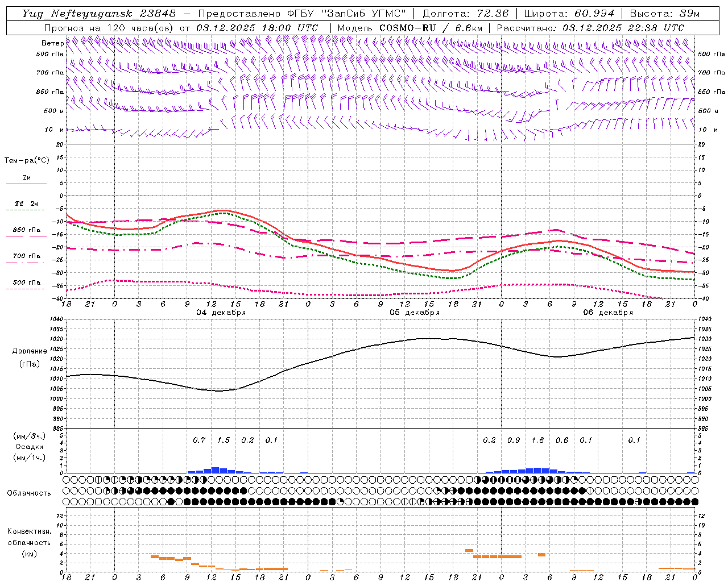Click the Конвективн. convective cloud label

30,531
